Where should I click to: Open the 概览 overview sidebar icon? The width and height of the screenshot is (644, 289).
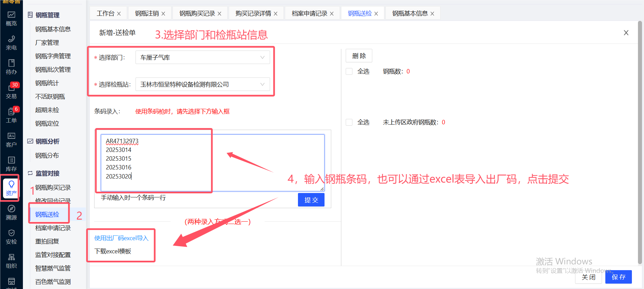(x=11, y=19)
